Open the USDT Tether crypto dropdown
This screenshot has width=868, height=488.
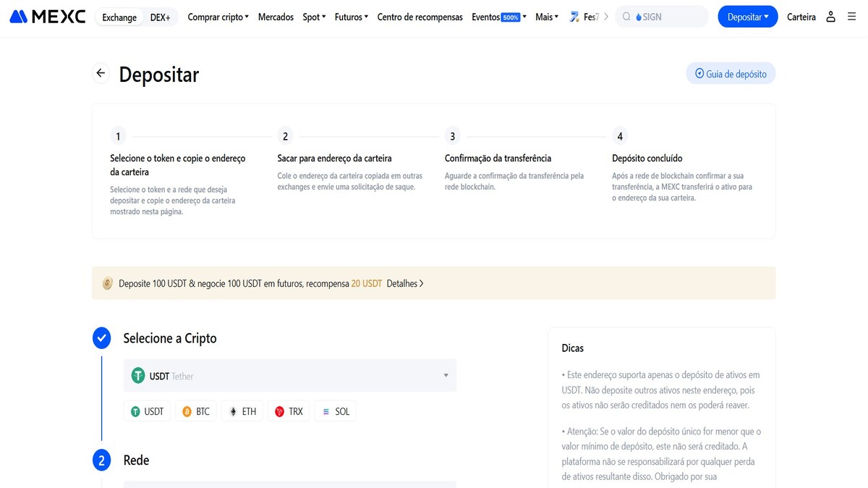[x=290, y=376]
